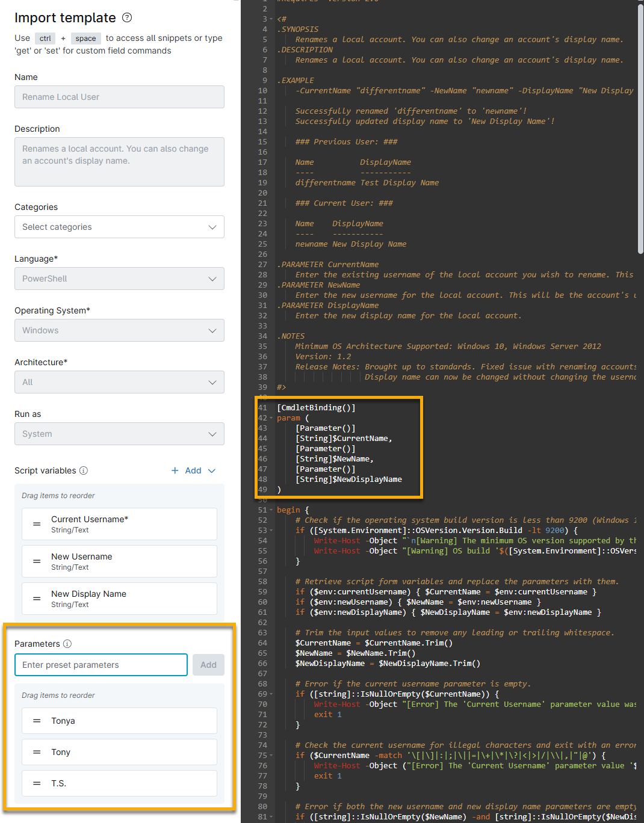Click the Add parameter button
The width and height of the screenshot is (644, 823).
point(208,665)
